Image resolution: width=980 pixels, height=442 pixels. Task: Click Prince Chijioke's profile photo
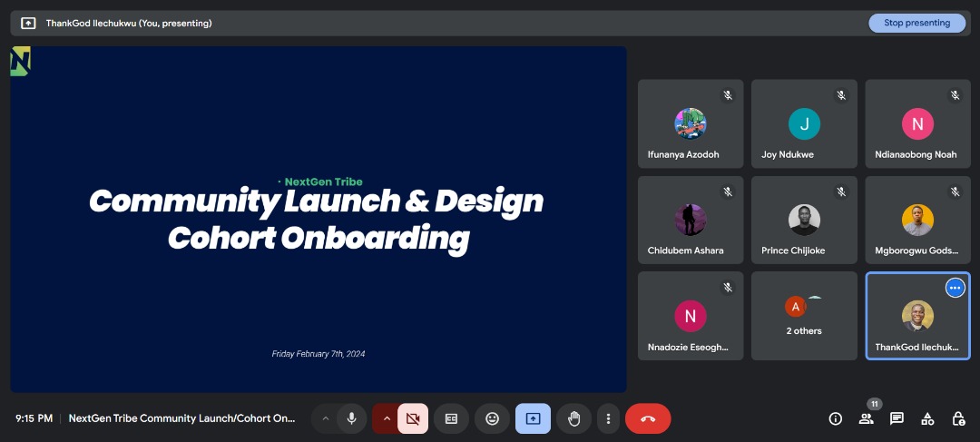(x=804, y=220)
